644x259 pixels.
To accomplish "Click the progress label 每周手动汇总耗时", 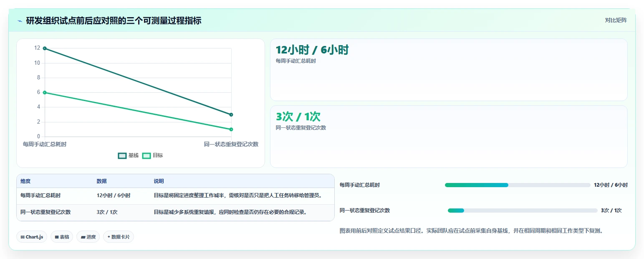I will [360, 185].
